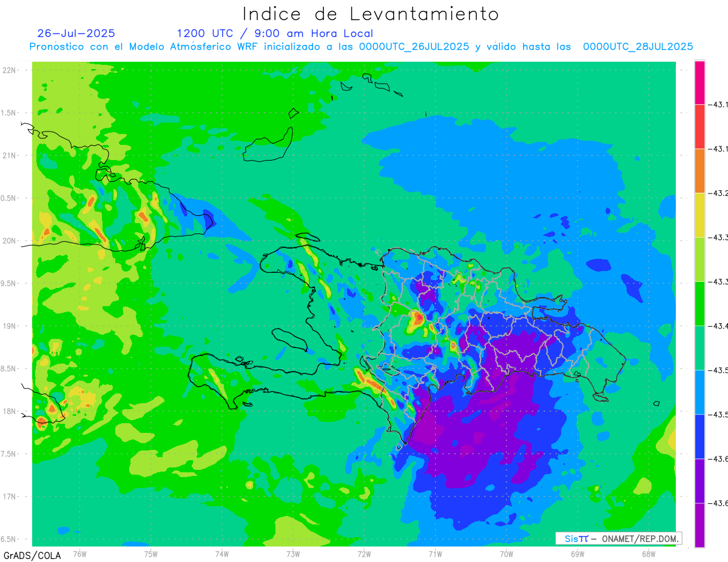The width and height of the screenshot is (728, 562).
Task: Pick the bright green swatch in the color bar
Action: [x=699, y=304]
